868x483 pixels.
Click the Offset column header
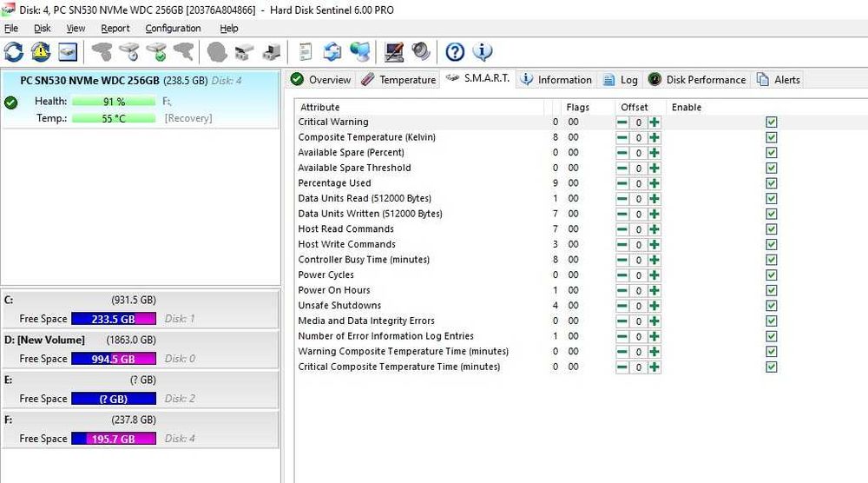(x=641, y=107)
